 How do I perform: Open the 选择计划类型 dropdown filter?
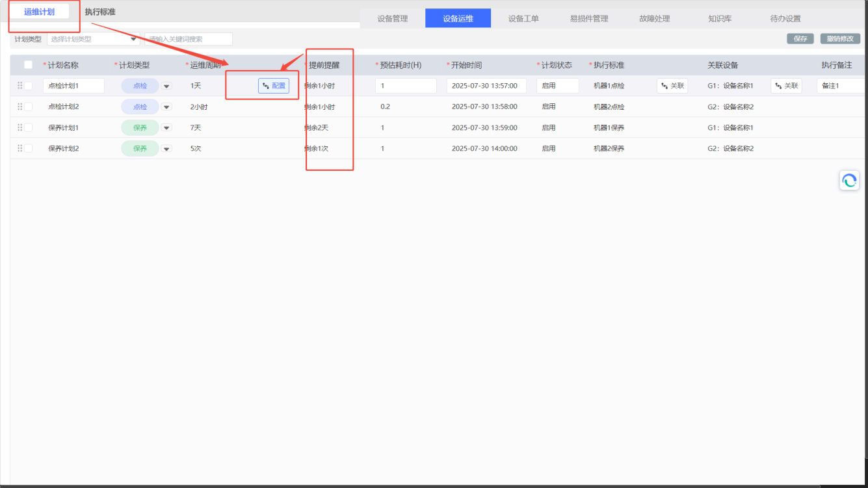[94, 39]
